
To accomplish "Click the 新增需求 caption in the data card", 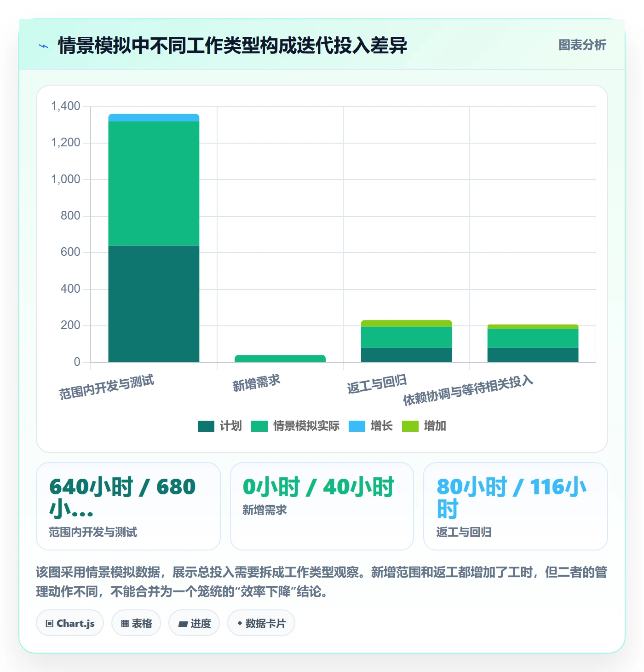I will coord(264,510).
